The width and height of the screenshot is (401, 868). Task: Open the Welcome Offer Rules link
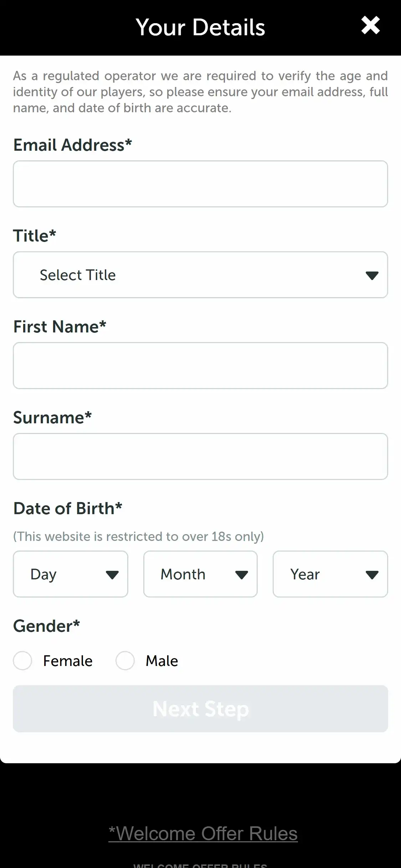click(x=203, y=834)
